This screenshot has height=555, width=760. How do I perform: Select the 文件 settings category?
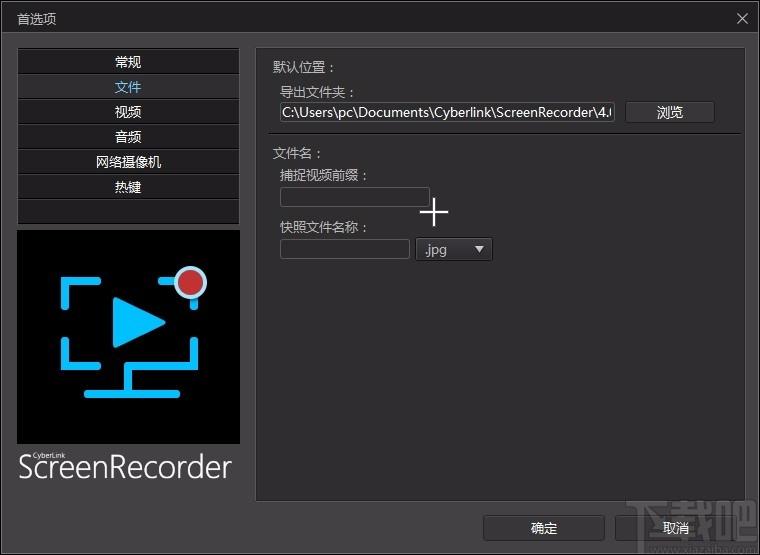(128, 87)
